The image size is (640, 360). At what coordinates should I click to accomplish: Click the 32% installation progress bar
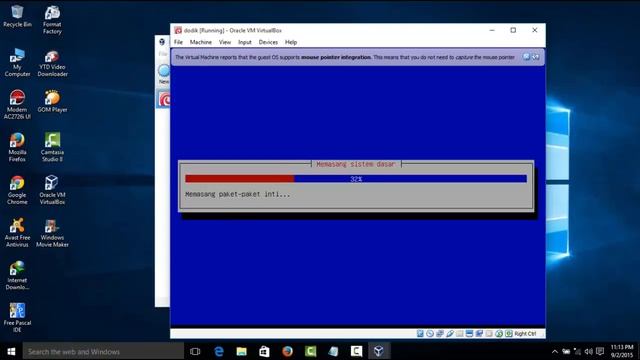click(x=356, y=179)
